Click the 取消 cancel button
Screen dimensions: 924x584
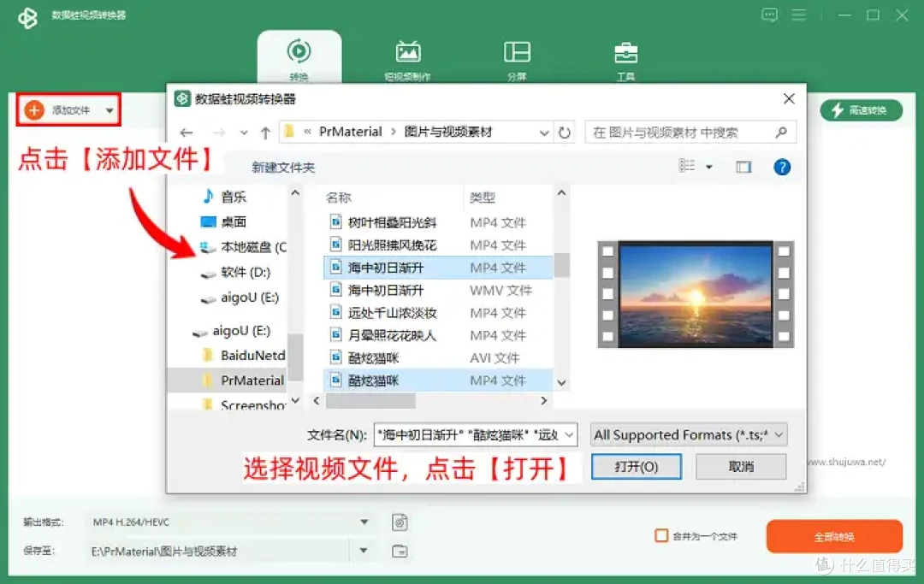coord(741,467)
